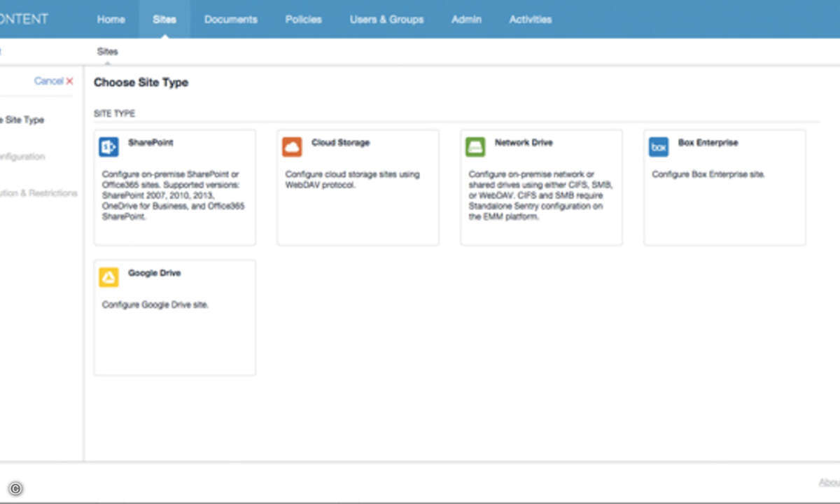Image resolution: width=840 pixels, height=504 pixels.
Task: Click the Network Drive card title
Action: pos(524,143)
